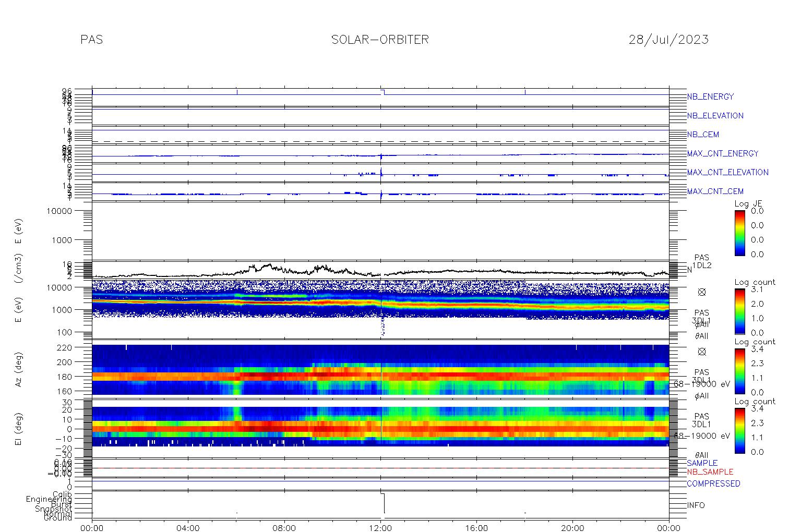Click the COMPRESSED label

pyautogui.click(x=713, y=483)
